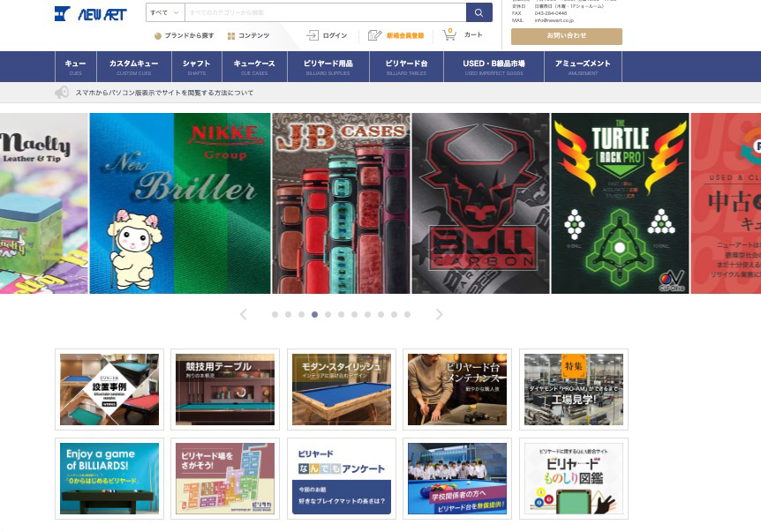Click the megaphone announcement icon
The width and height of the screenshot is (761, 532).
point(62,92)
